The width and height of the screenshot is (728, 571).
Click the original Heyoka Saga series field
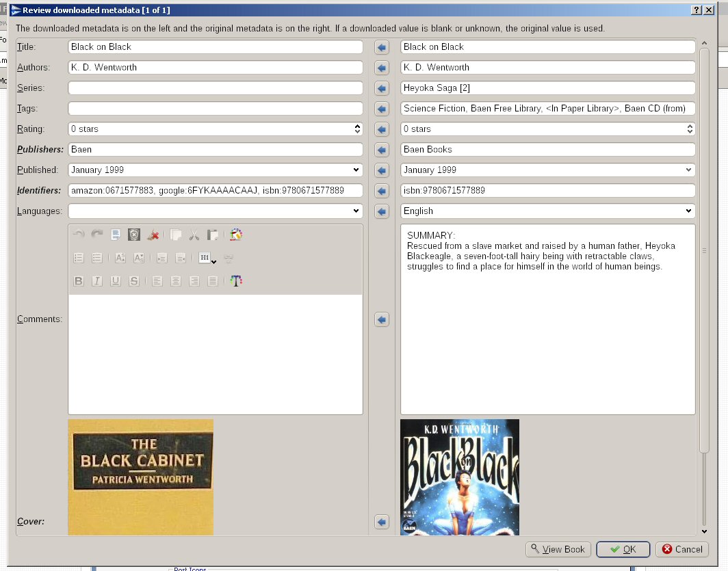(x=548, y=88)
